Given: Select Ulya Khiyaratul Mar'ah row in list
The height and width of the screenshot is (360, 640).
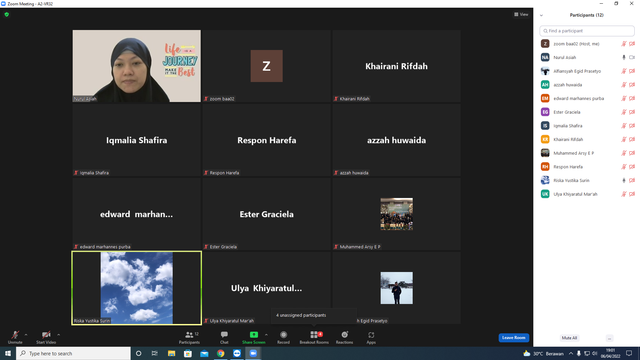Looking at the screenshot, I should coord(587,194).
